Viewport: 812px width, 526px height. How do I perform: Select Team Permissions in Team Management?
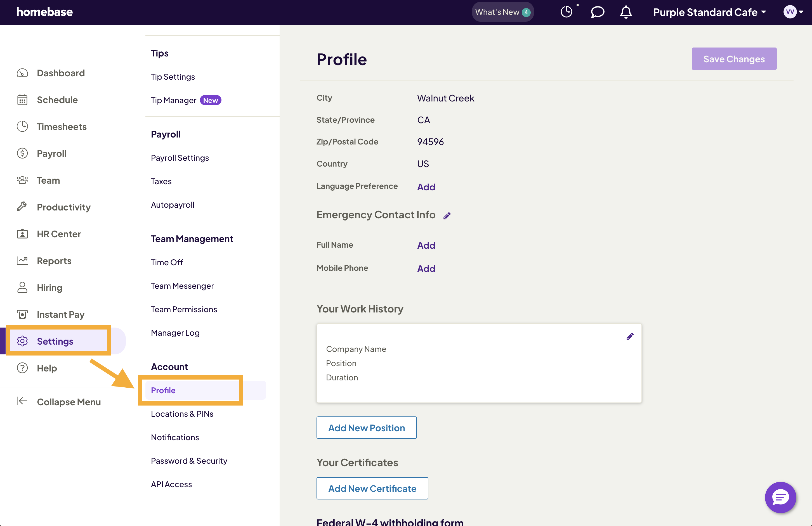coord(184,309)
